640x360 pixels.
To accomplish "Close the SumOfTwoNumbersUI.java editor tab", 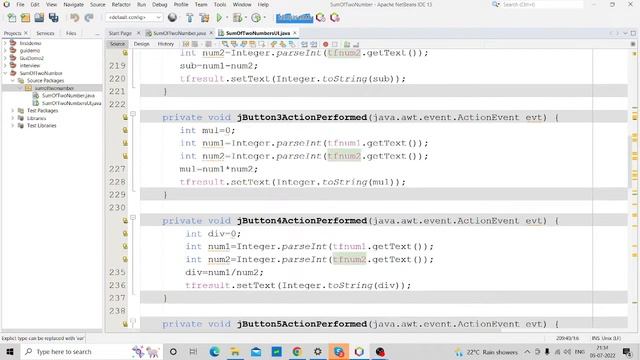I will click(x=295, y=33).
